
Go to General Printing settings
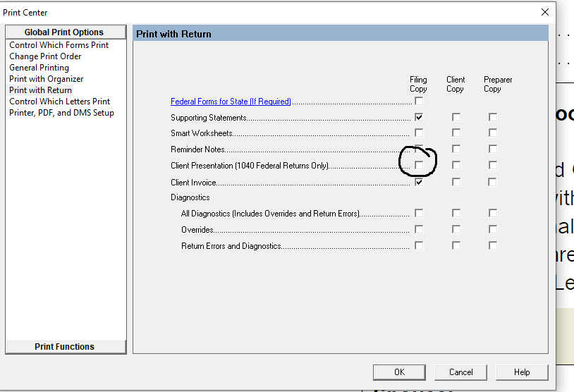tap(39, 68)
